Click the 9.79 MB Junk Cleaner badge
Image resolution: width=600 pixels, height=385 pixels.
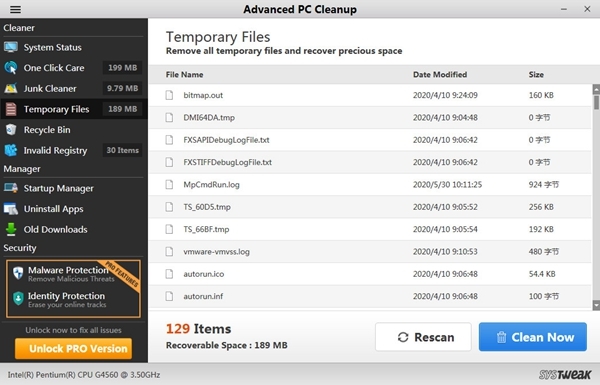(122, 88)
